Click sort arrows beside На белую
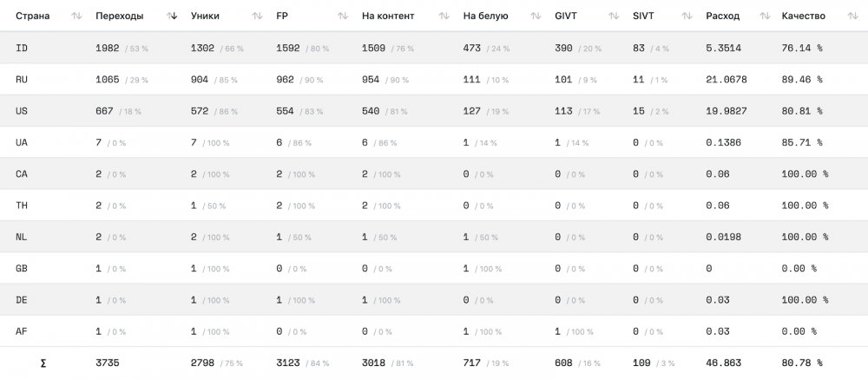Screen dimensions: 868x379 coord(536,16)
